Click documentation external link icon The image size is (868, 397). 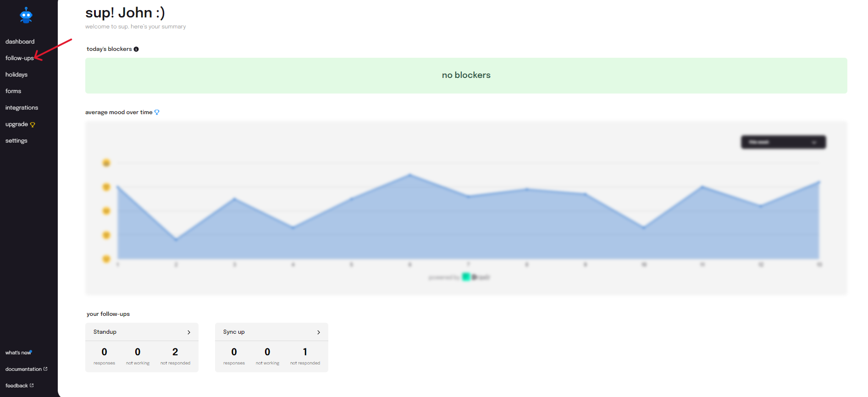(45, 369)
